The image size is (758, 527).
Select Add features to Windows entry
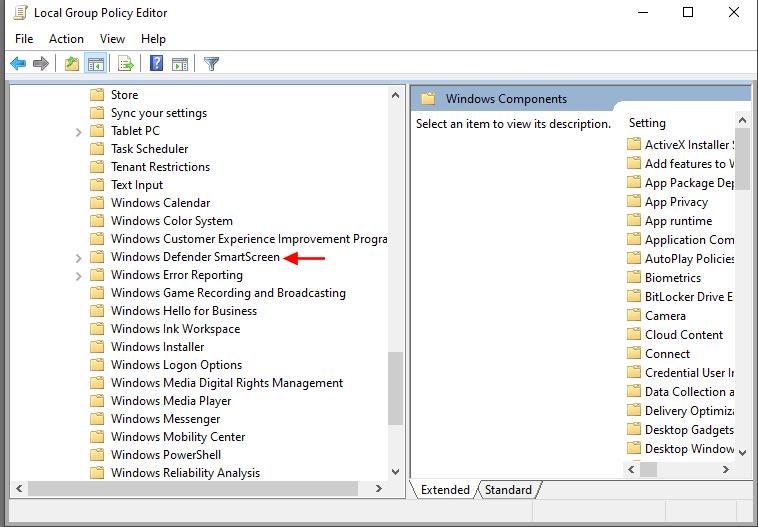pyautogui.click(x=689, y=164)
